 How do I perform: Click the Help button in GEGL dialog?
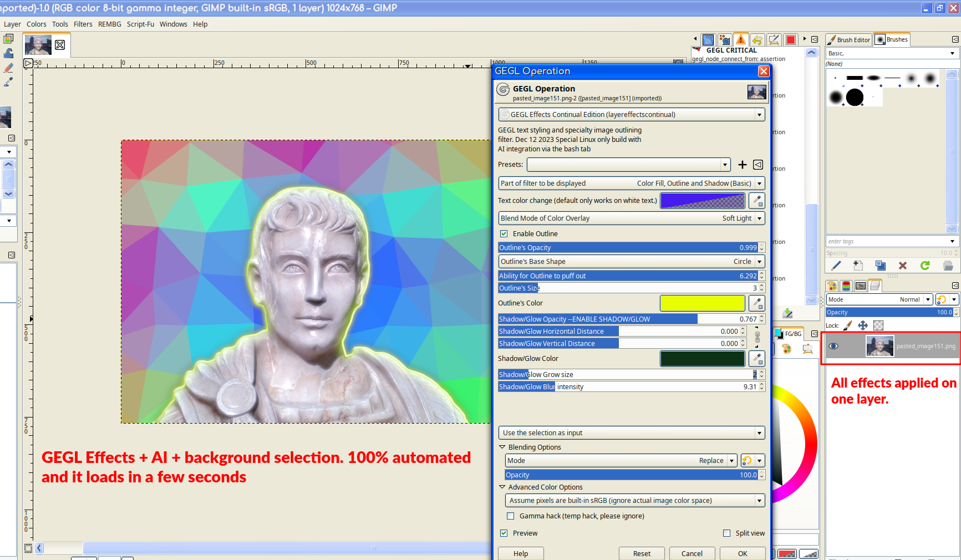click(521, 553)
